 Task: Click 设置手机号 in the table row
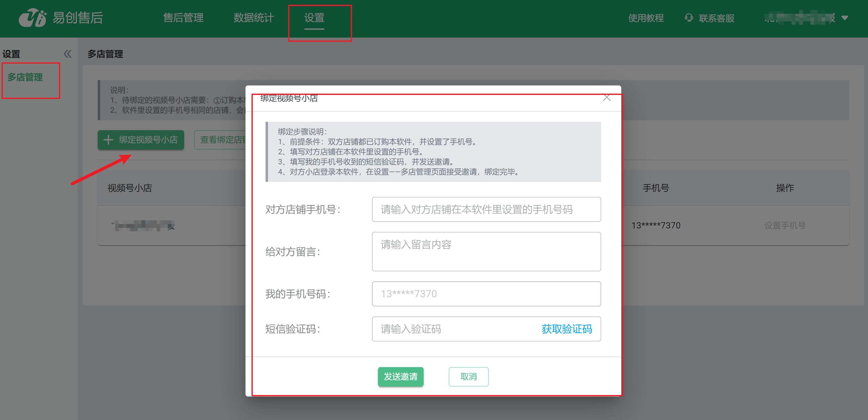[x=784, y=225]
